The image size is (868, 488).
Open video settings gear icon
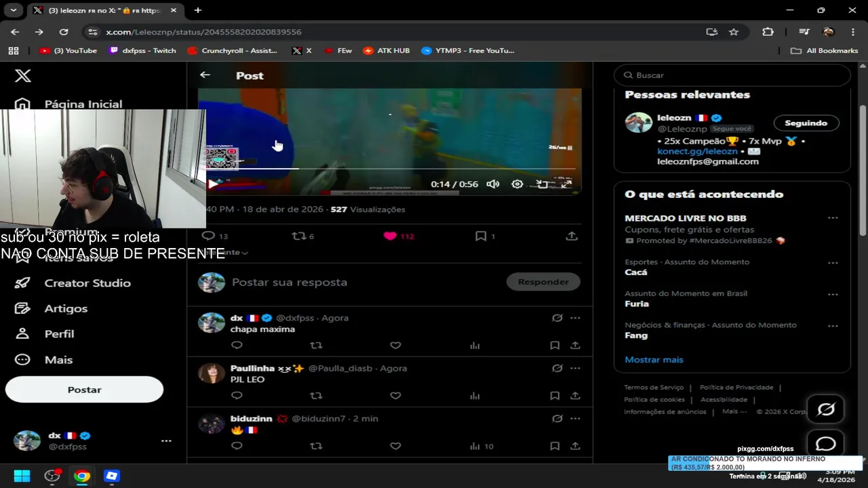click(x=517, y=184)
